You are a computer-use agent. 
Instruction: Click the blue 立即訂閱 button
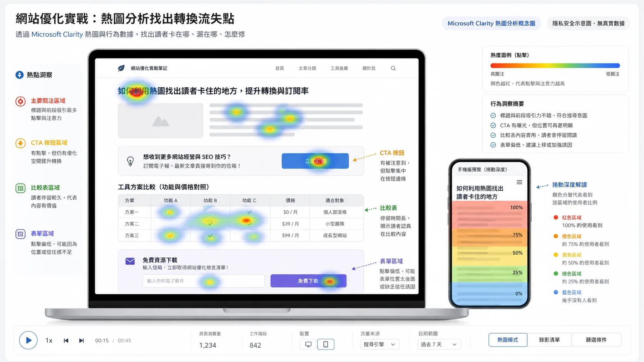click(x=315, y=161)
